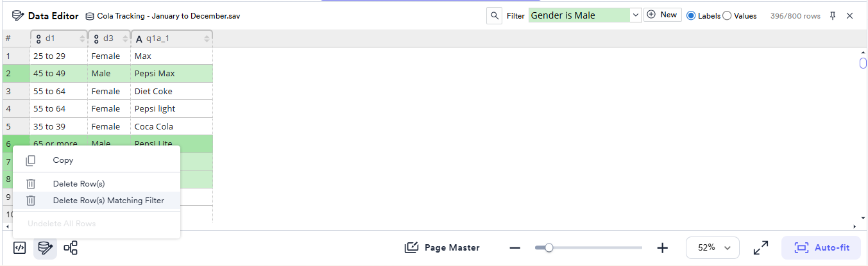Toggle the Data Editor icon in bottom bar
The width and height of the screenshot is (868, 266).
click(45, 247)
